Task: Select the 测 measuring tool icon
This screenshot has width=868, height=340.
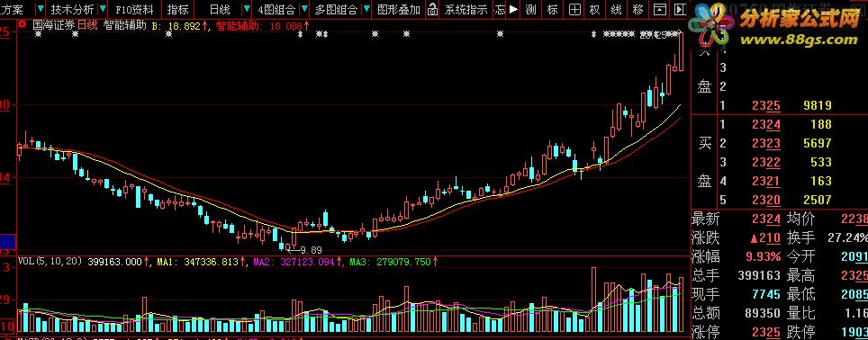Action: click(531, 9)
